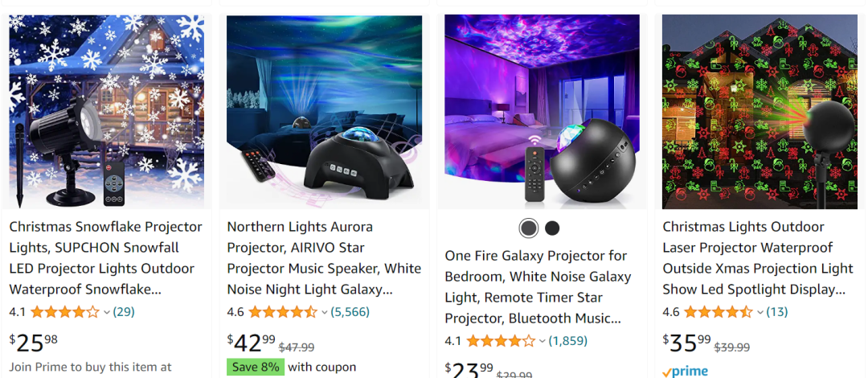This screenshot has height=378, width=868.
Task: Expand rating dropdown for SUPCHON Snowflake Projector
Action: 107,312
